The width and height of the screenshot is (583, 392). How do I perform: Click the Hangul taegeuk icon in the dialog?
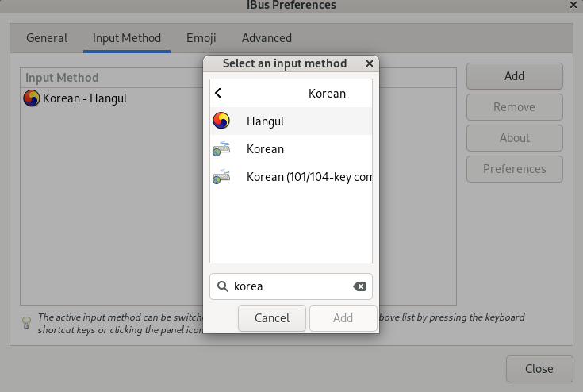(x=221, y=121)
